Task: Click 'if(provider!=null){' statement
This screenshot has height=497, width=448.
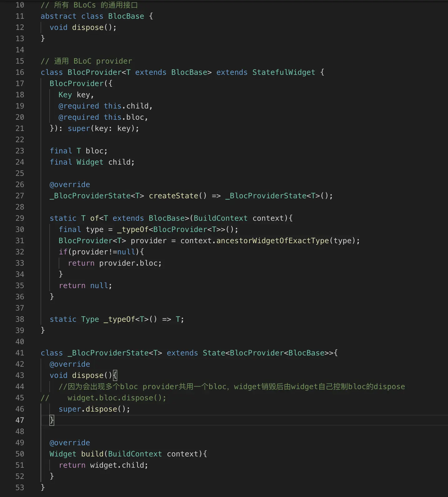Action: pyautogui.click(x=101, y=252)
